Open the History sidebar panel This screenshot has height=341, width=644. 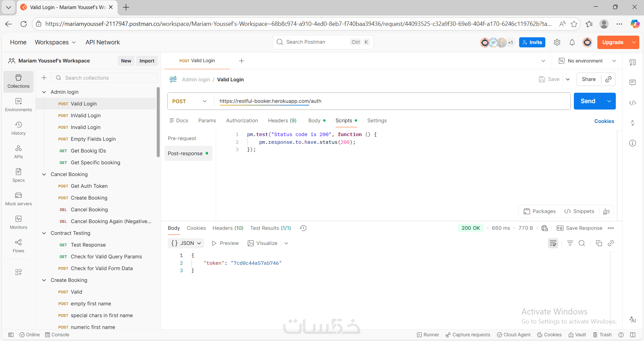pos(18,129)
